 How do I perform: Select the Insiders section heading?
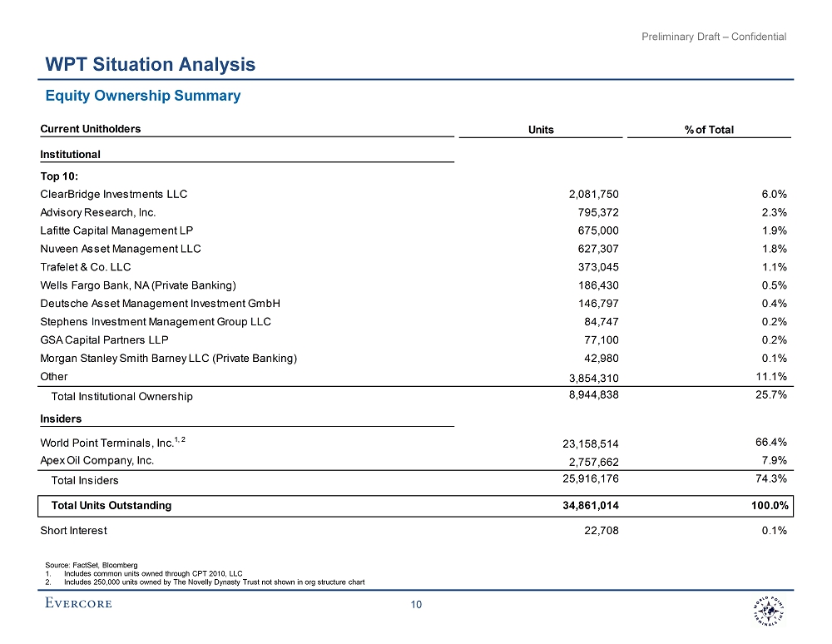click(61, 419)
